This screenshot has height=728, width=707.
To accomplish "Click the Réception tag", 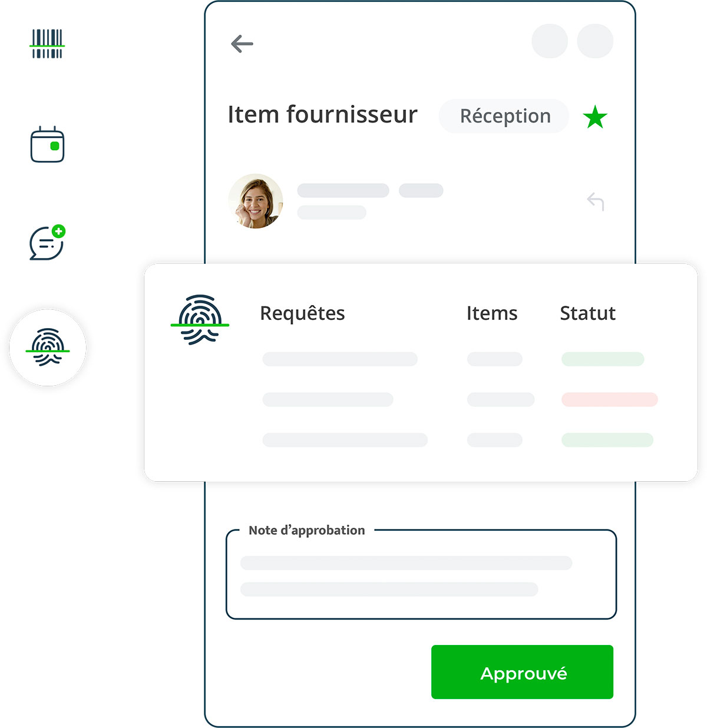I will click(x=504, y=116).
